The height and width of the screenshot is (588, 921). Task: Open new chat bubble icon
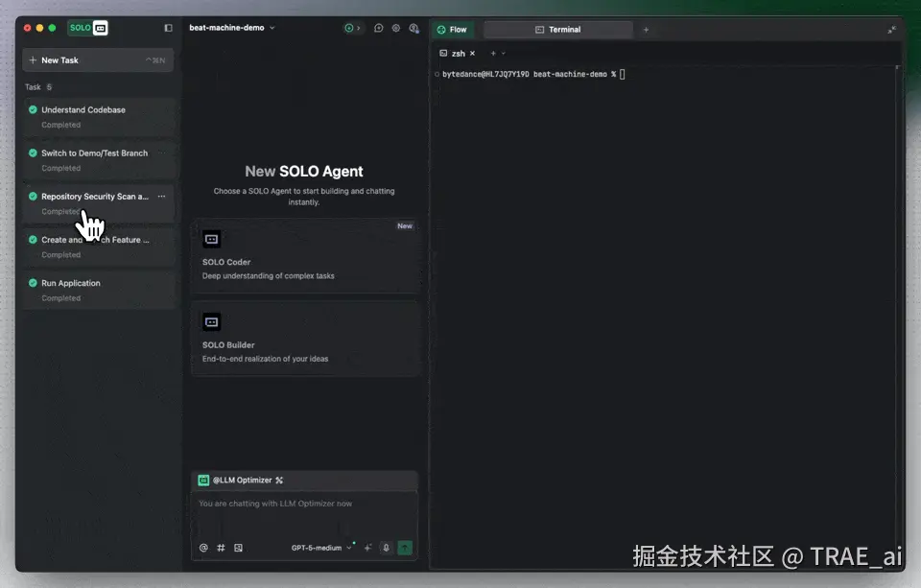(378, 28)
